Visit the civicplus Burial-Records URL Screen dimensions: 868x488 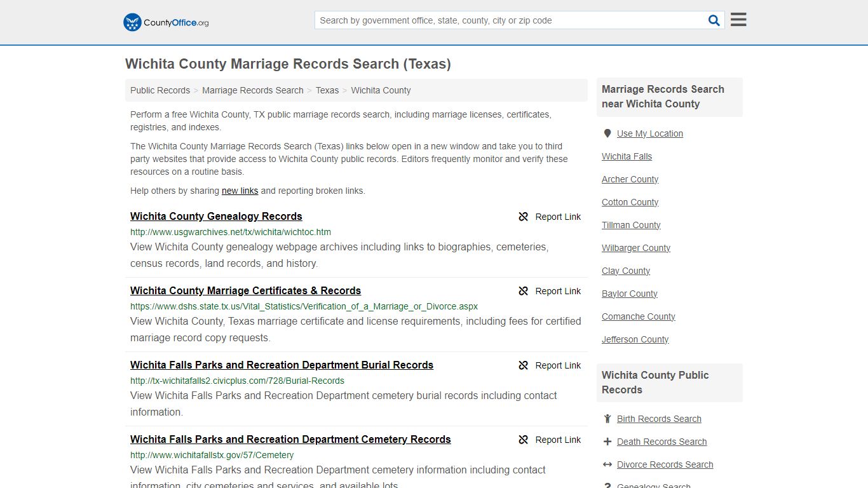[x=237, y=381]
